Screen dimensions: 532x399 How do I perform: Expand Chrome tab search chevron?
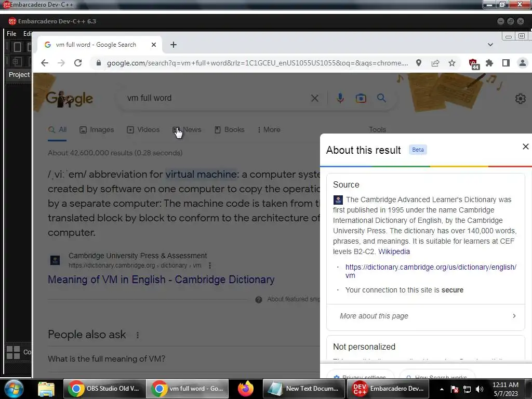(490, 45)
